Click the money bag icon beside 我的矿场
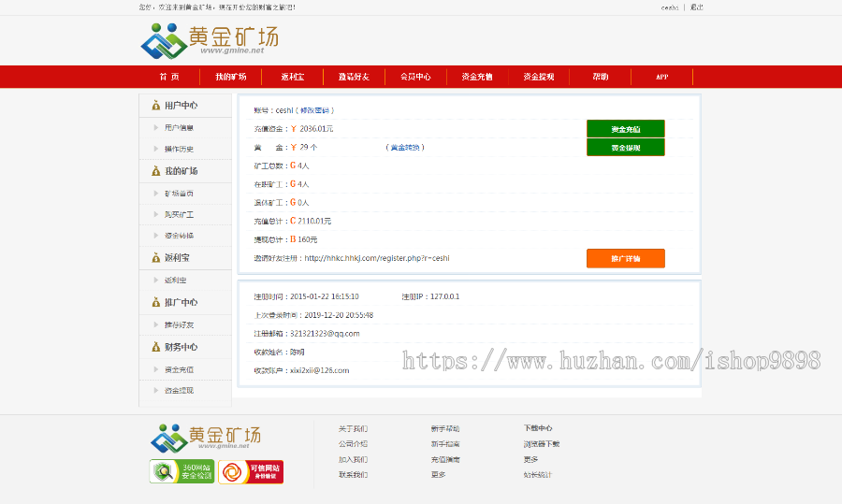This screenshot has width=842, height=504. pos(155,171)
